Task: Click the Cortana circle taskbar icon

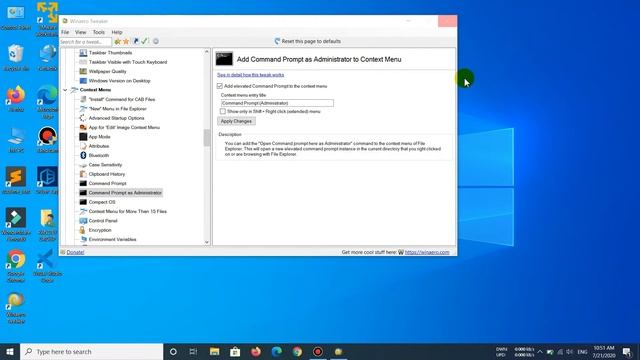Action: 173,351
